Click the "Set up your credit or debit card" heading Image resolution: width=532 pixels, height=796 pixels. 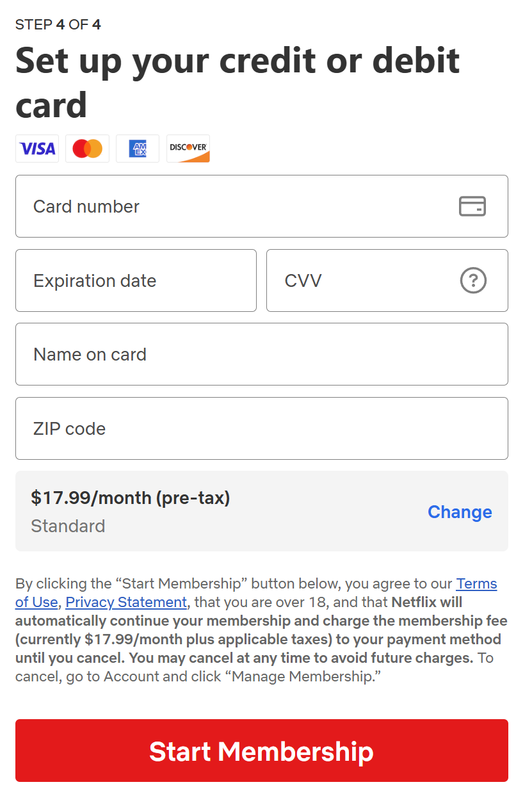(237, 82)
